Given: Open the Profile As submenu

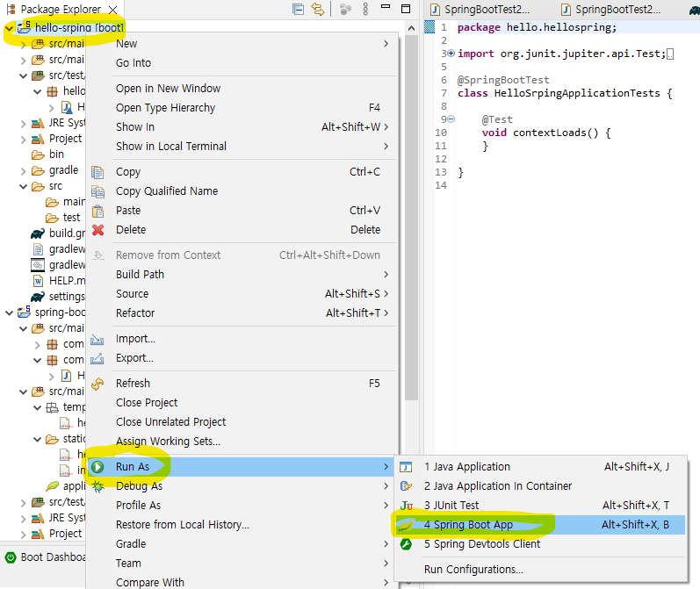Looking at the screenshot, I should 242,506.
